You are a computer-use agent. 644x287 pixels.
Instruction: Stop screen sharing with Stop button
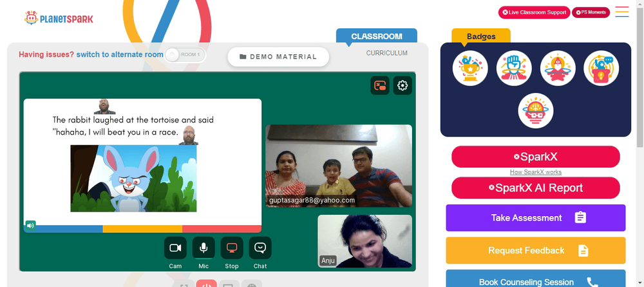(x=232, y=248)
